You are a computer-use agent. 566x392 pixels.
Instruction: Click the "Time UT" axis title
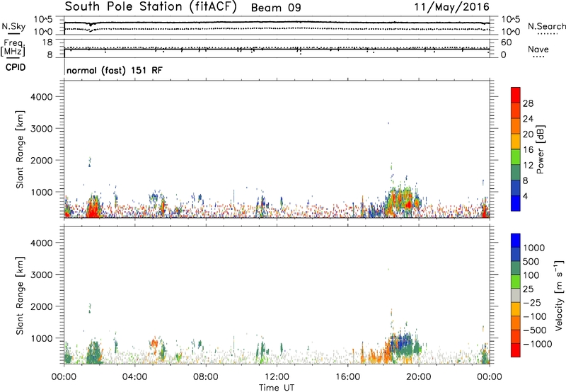[x=277, y=388]
